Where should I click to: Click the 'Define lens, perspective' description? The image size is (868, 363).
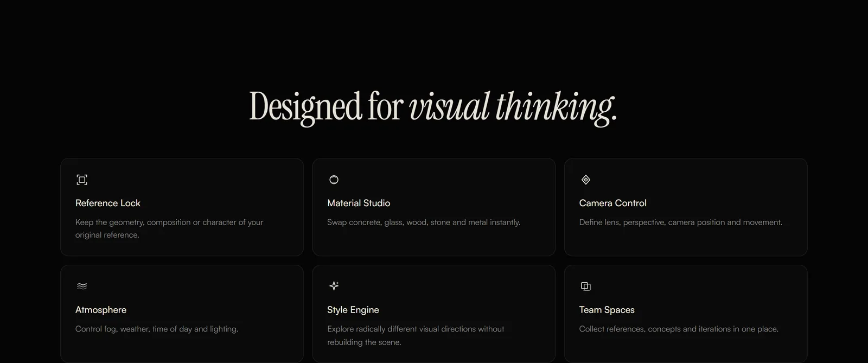(x=680, y=222)
